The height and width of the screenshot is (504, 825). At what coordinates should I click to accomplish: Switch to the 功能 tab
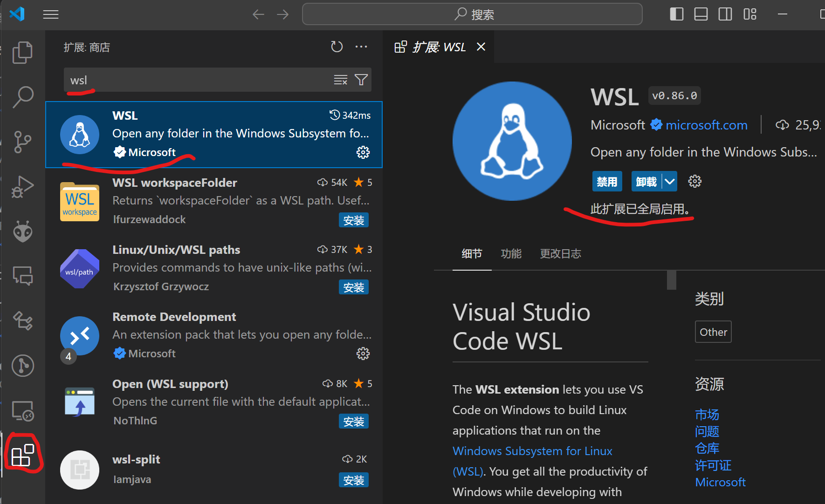pyautogui.click(x=511, y=254)
